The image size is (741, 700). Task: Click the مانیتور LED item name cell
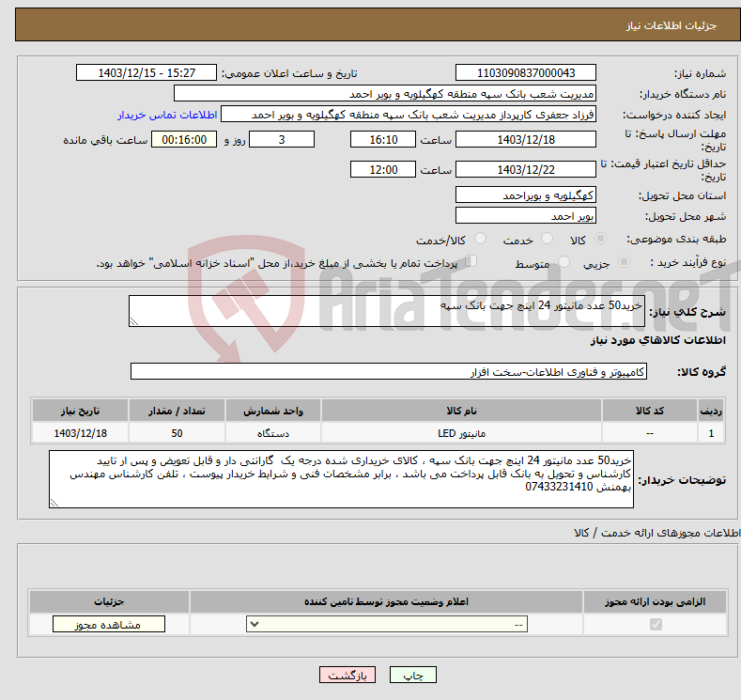[x=461, y=433]
